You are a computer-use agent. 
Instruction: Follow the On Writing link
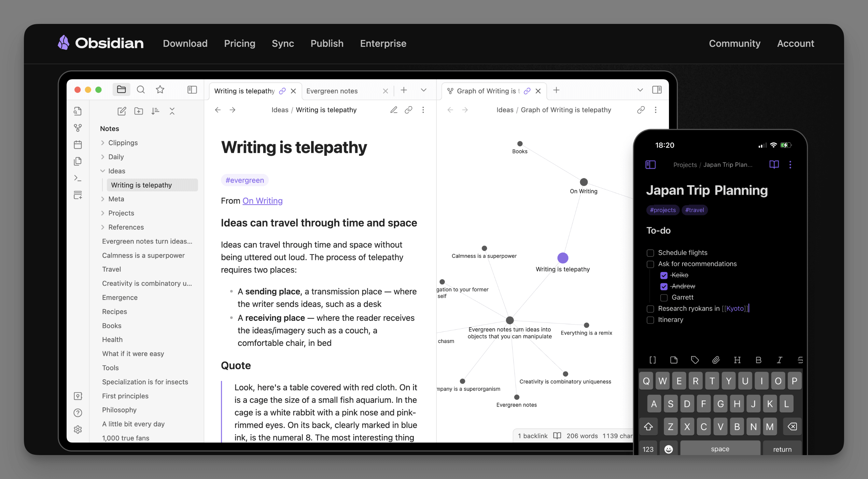point(262,201)
